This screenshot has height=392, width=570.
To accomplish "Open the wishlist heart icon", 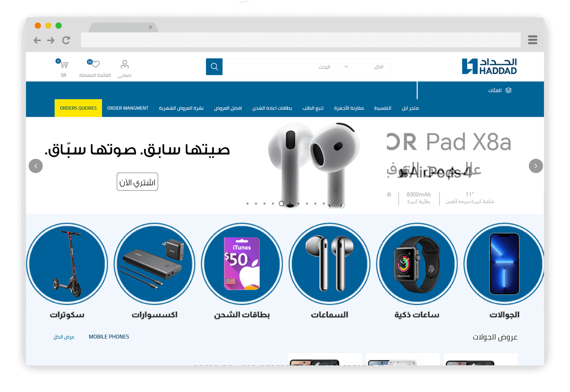I will pyautogui.click(x=94, y=64).
